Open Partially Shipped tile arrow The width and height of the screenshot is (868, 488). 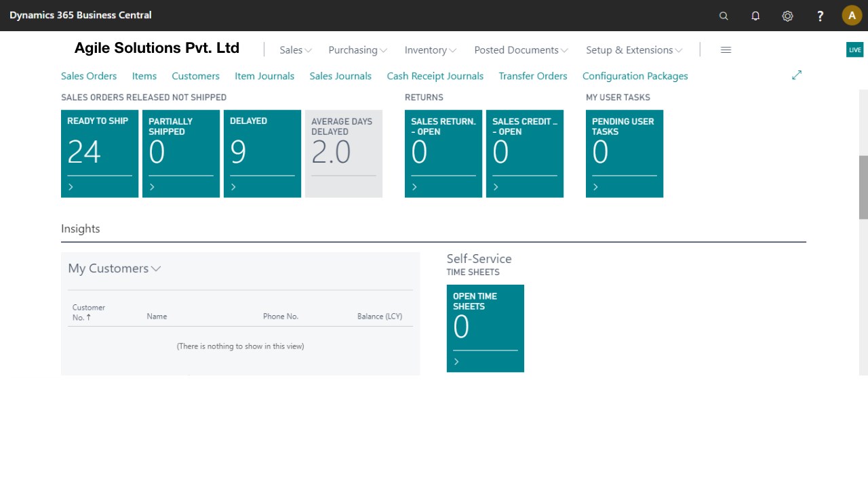point(152,187)
